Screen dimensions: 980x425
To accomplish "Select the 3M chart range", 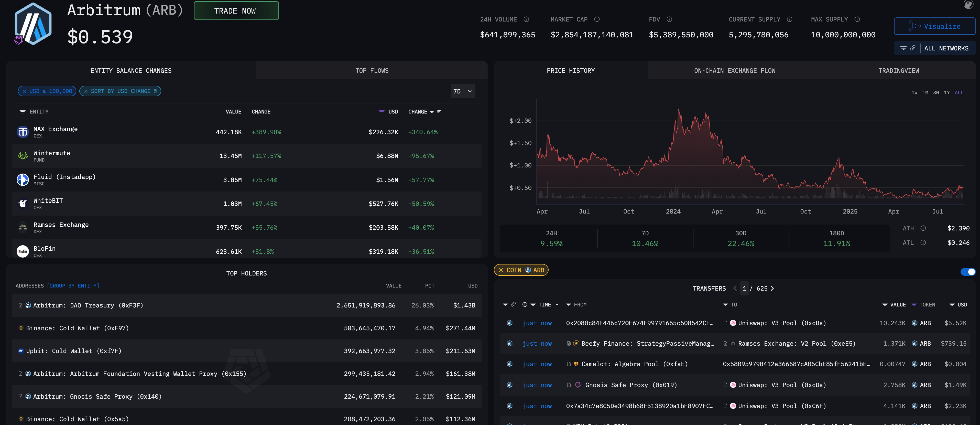I will click(x=936, y=92).
